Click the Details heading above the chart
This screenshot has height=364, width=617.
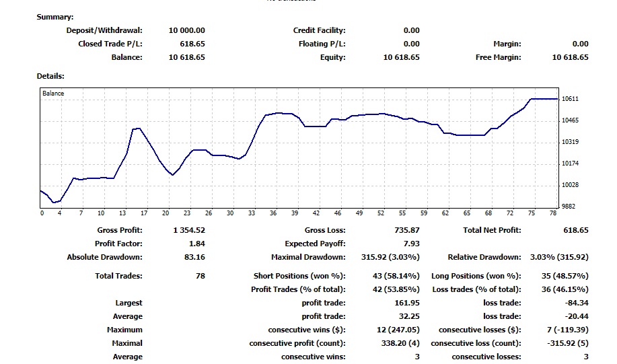point(50,76)
